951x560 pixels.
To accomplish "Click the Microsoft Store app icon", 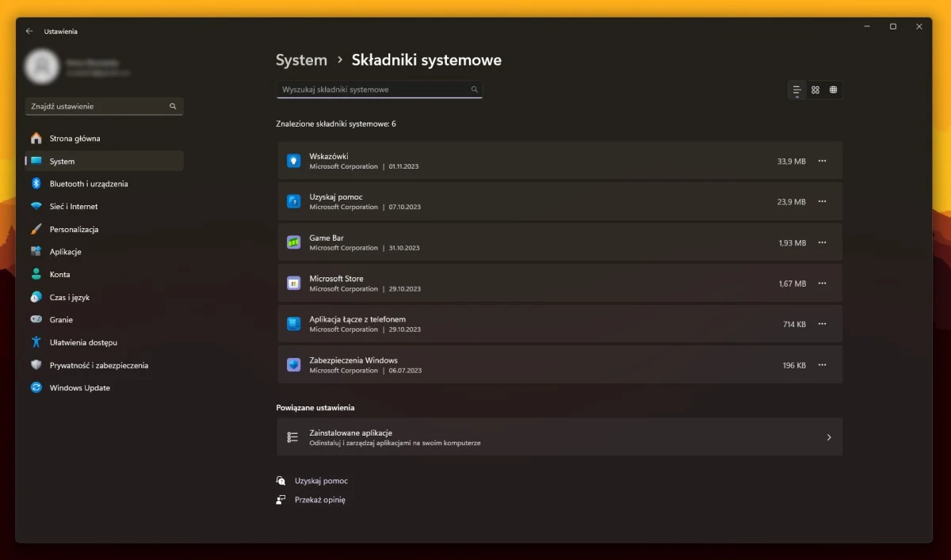I will point(293,284).
